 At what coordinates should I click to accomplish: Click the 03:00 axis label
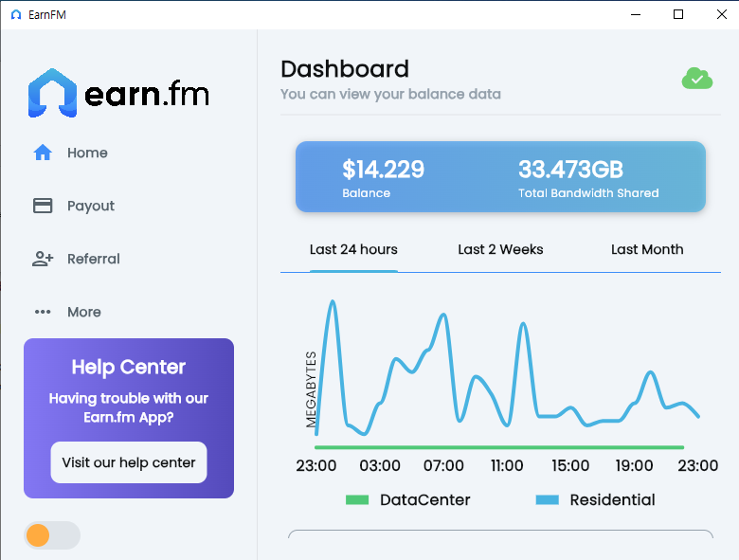coord(380,466)
